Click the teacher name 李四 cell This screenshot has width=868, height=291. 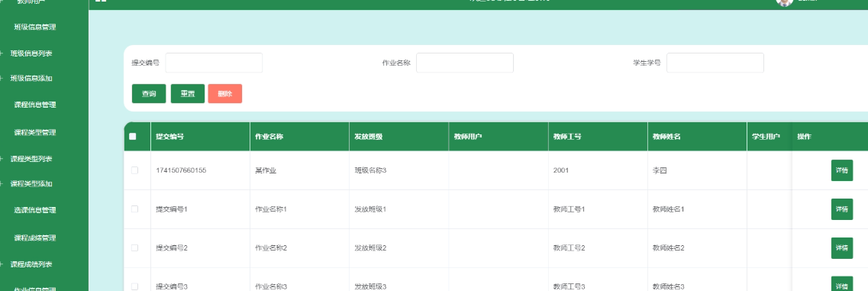coord(660,170)
